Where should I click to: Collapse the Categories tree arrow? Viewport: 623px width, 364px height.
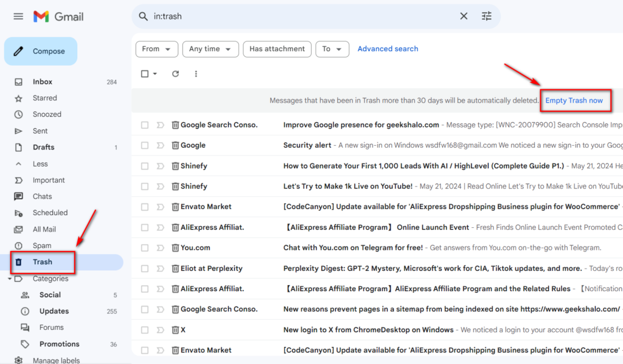[9, 279]
